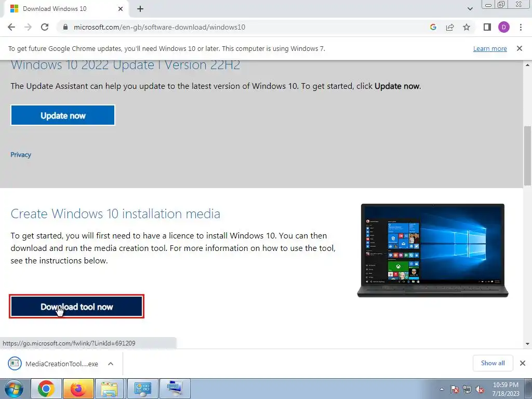Click the page scrollbar down arrow
This screenshot has width=532, height=399.
[x=527, y=344]
